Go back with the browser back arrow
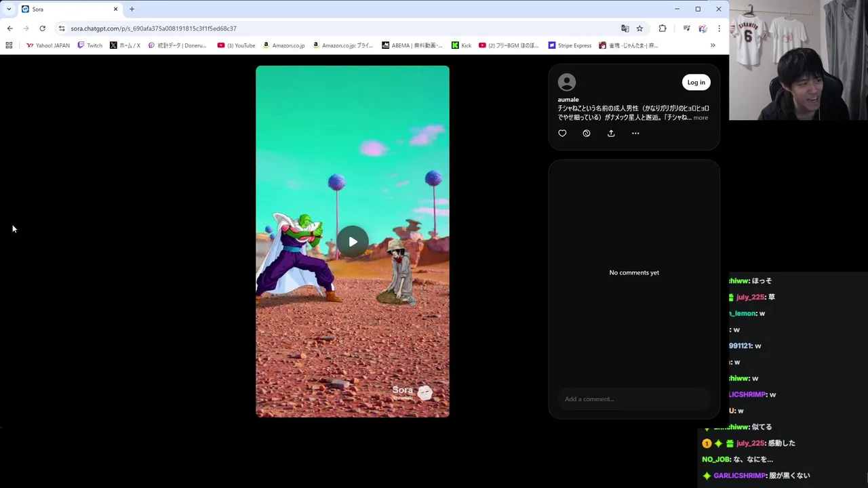 click(9, 28)
